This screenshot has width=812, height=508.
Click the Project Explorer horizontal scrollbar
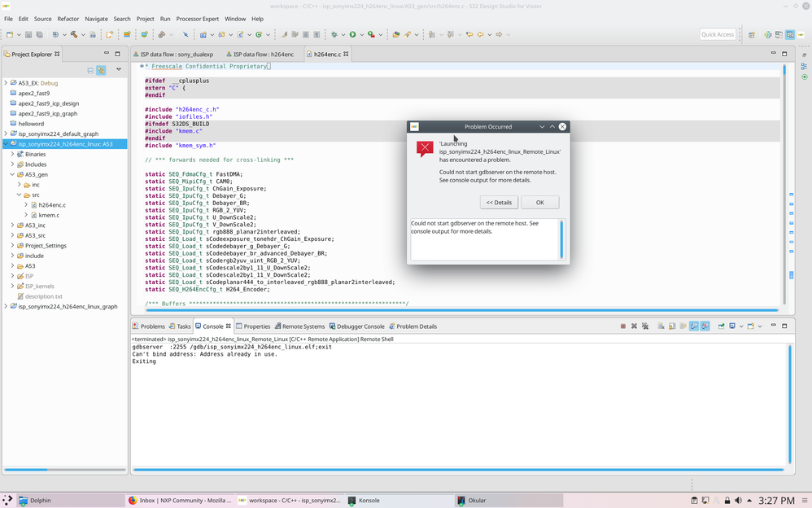pyautogui.click(x=65, y=470)
